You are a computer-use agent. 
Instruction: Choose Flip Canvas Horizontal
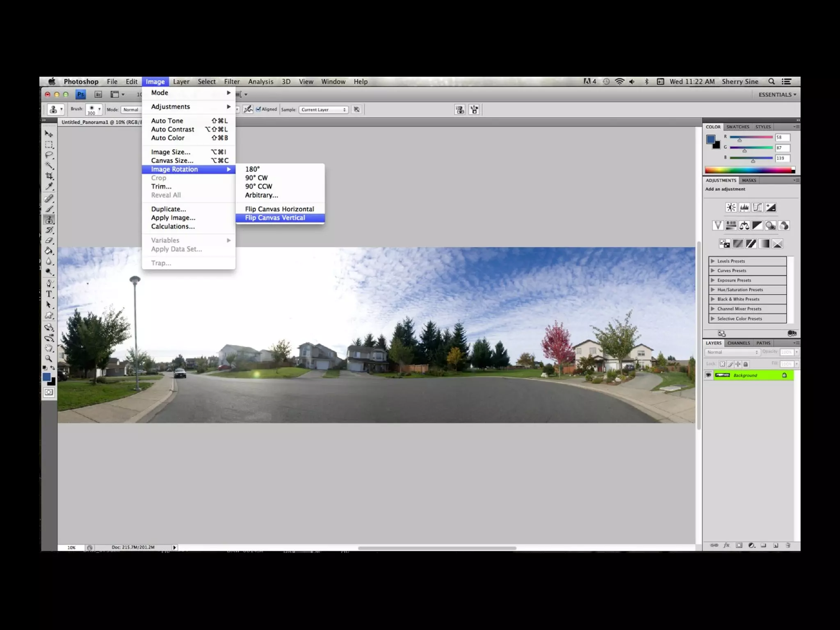pos(279,209)
